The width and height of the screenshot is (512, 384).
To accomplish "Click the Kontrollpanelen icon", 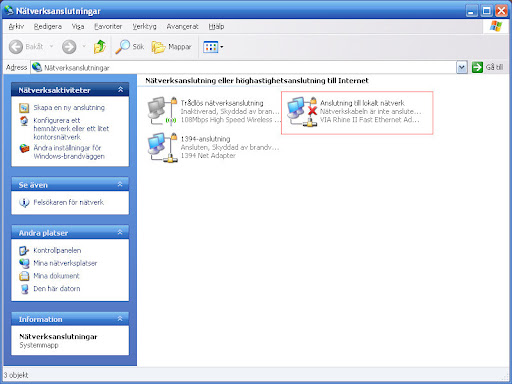I will click(x=24, y=250).
